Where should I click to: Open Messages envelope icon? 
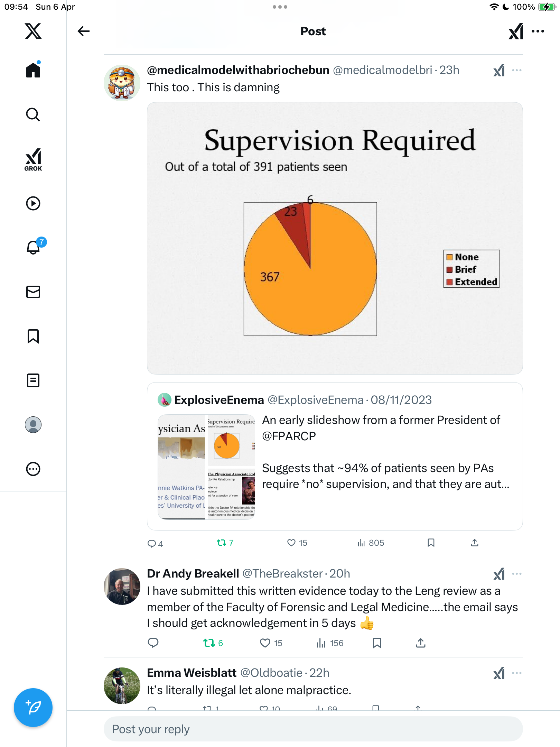[x=33, y=292]
